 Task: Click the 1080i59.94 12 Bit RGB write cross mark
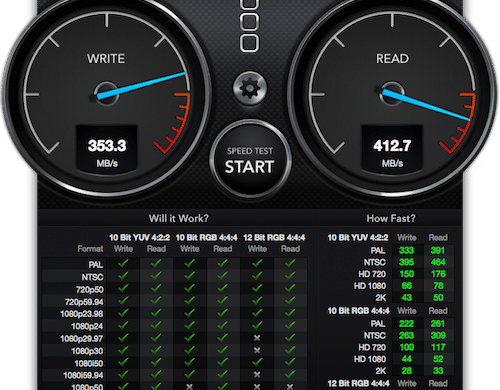tap(257, 375)
